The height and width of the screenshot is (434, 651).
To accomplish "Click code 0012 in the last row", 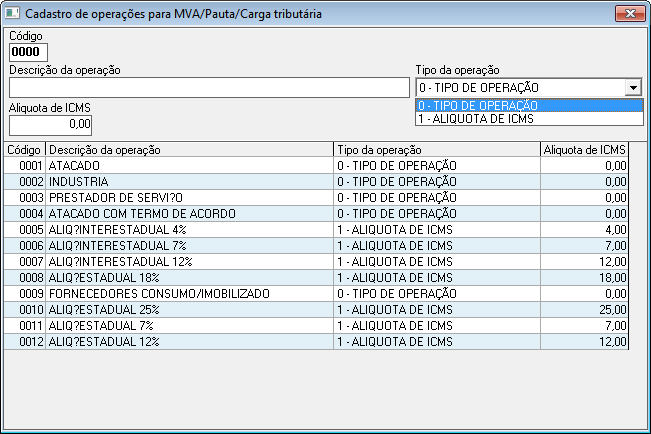I will pyautogui.click(x=30, y=341).
